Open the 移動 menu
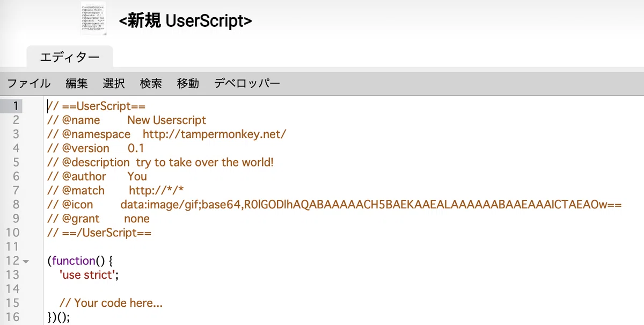The image size is (644, 325). (188, 83)
